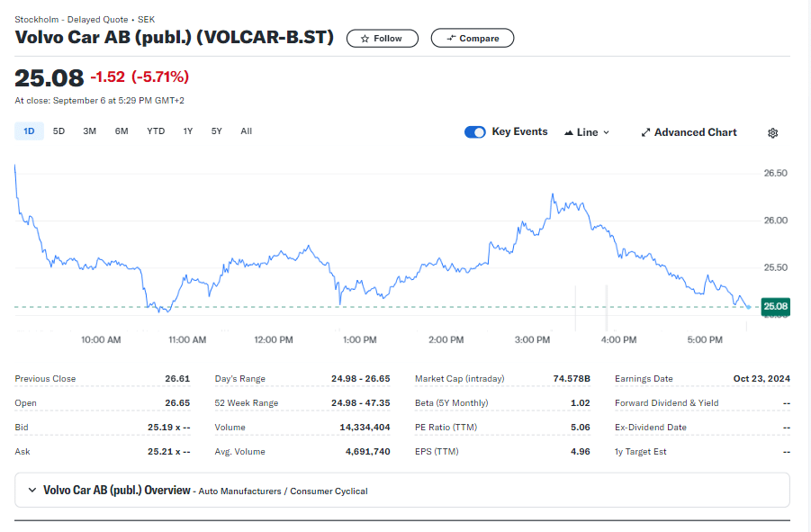Toggle the Key Events switch
This screenshot has height=532, width=811.
click(474, 132)
